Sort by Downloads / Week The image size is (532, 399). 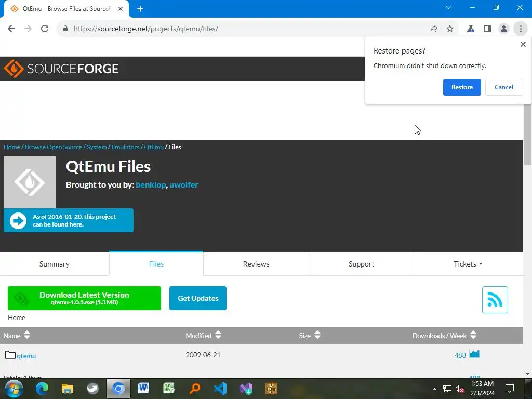[x=445, y=336]
